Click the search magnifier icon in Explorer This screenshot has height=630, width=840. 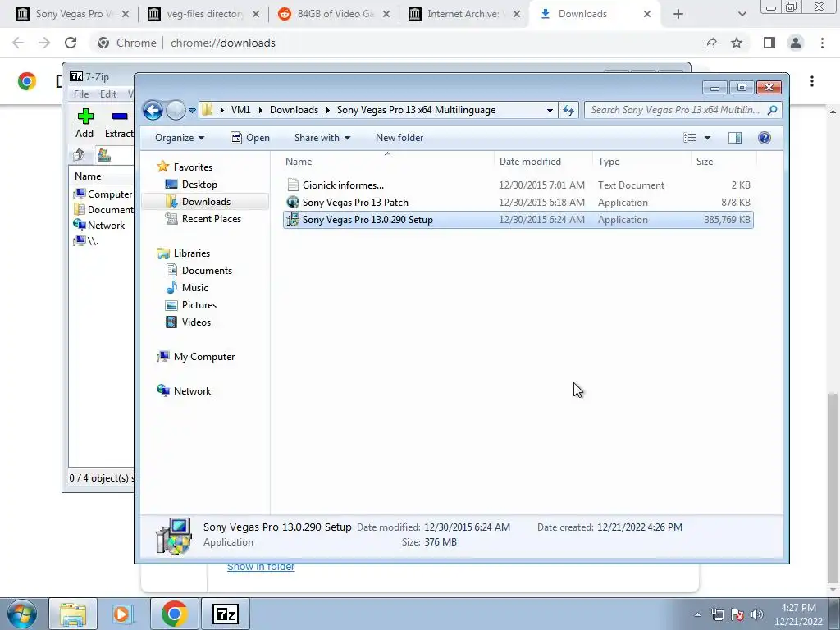click(x=773, y=110)
